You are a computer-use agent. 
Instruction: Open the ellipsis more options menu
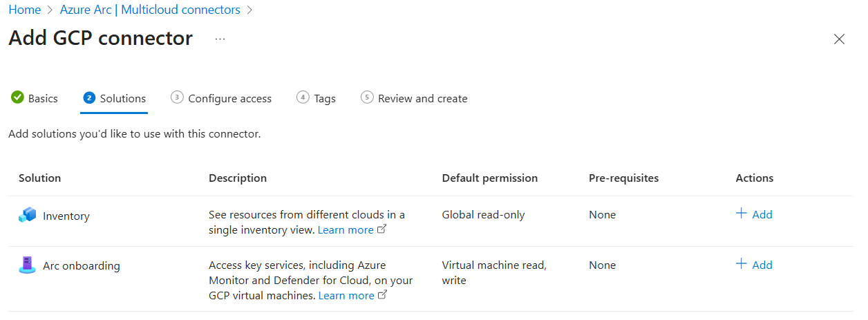point(220,39)
